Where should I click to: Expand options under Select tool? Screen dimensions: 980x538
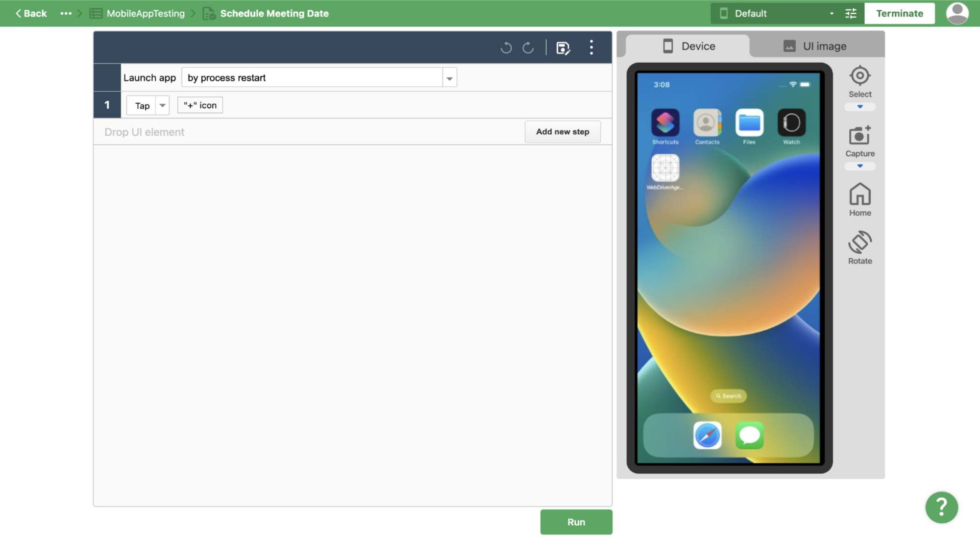click(860, 107)
